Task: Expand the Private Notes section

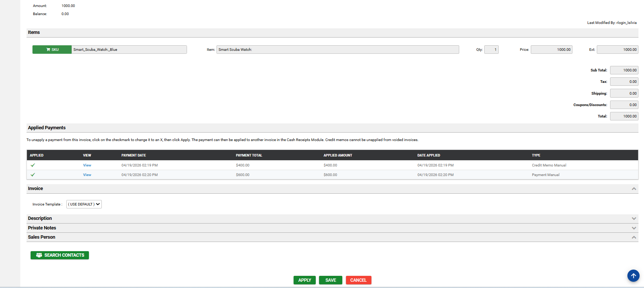Action: 634,228
